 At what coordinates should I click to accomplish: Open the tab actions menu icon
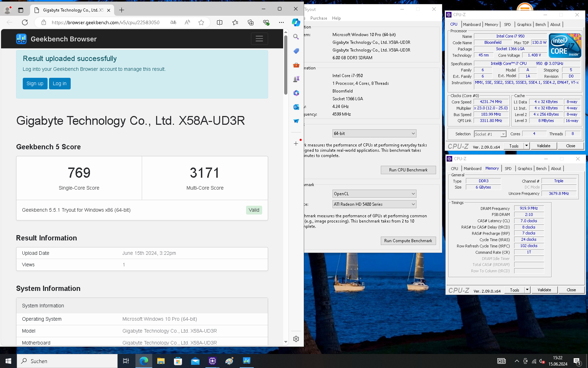tap(21, 10)
